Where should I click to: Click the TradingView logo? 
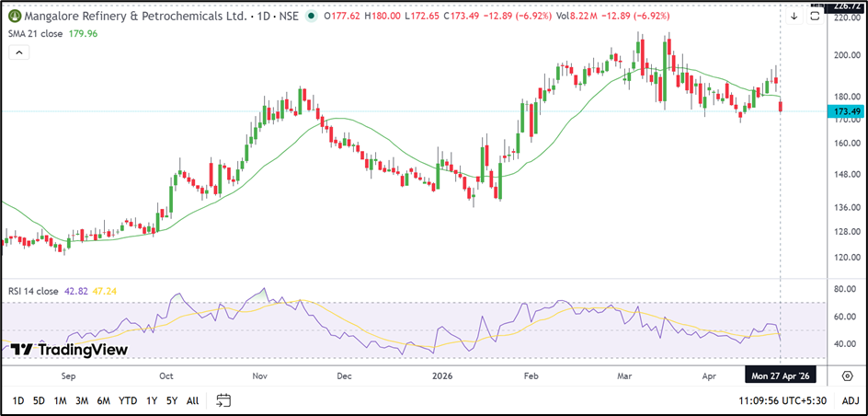[69, 350]
